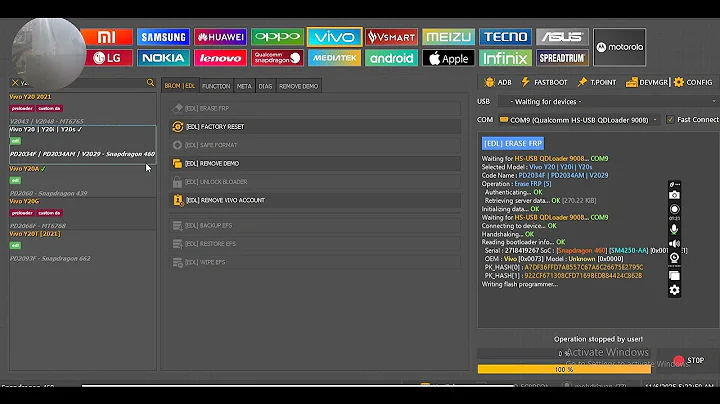The height and width of the screenshot is (404, 720).
Task: Open the USB waiting for devices dropdown
Action: (608, 101)
